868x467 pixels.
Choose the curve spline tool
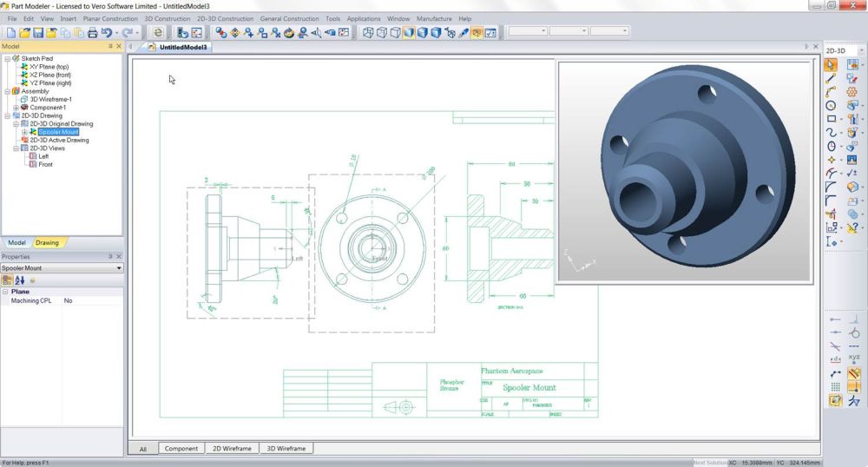831,132
